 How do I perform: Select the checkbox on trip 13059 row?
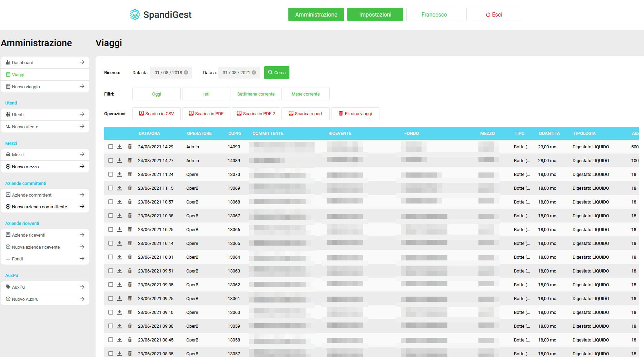[111, 326]
